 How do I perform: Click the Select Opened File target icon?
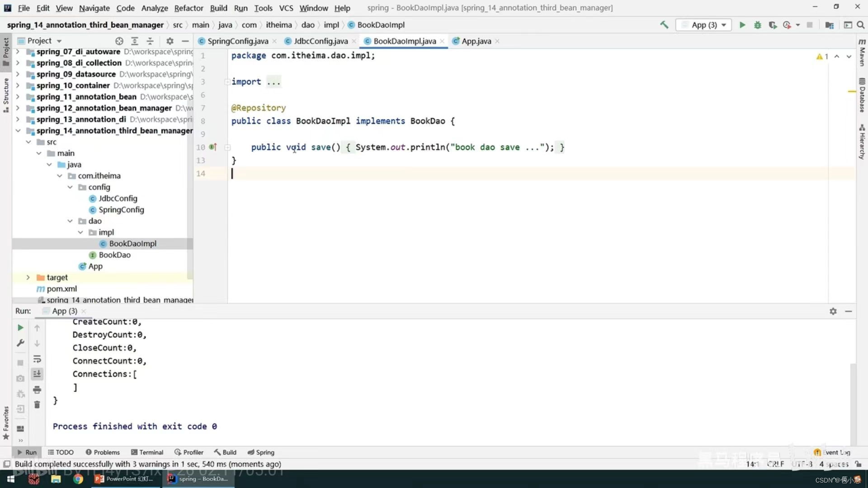click(119, 41)
